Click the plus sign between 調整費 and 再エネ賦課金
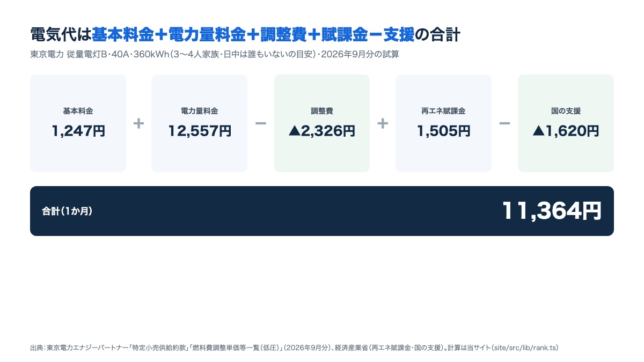This screenshot has height=362, width=644. click(x=383, y=123)
